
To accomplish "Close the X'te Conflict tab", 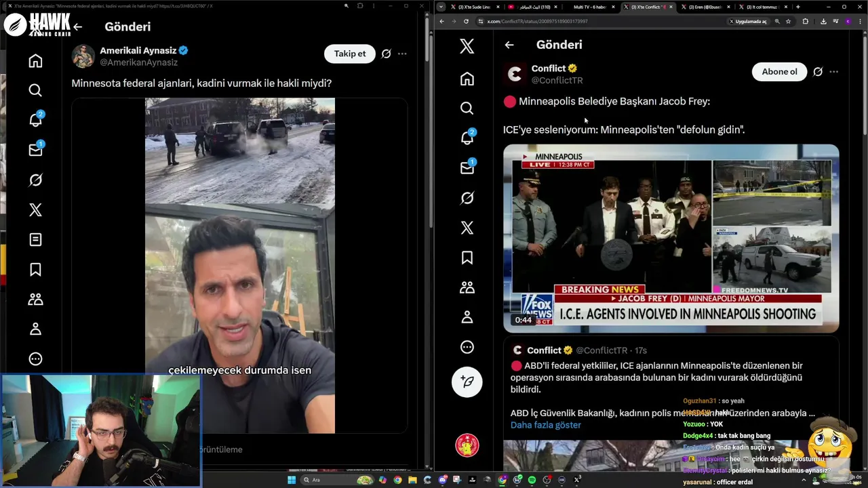I will (x=671, y=7).
